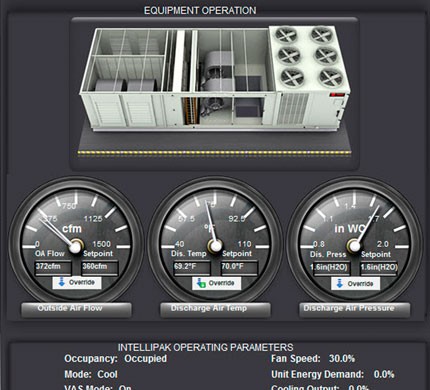Click the top-left condenser fan on the unit

[286, 35]
